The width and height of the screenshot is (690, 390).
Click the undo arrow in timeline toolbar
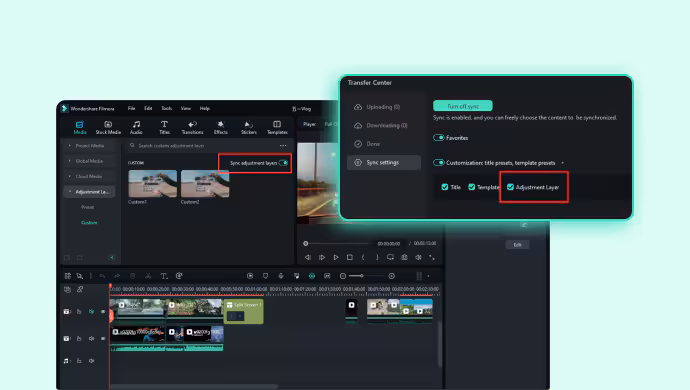point(102,276)
